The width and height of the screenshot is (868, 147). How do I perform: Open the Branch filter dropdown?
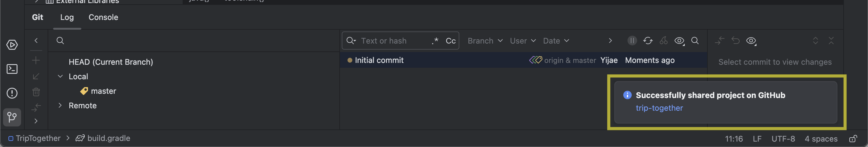[485, 41]
